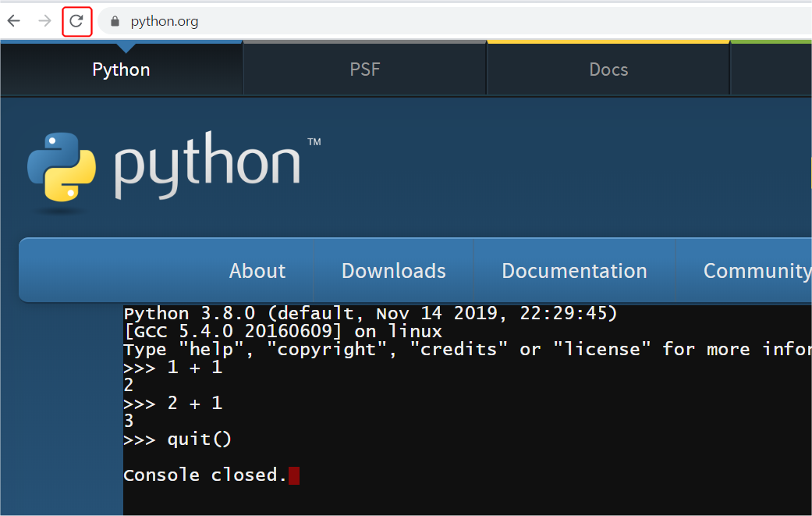This screenshot has height=516, width=812.
Task: Open the About menu
Action: 257,270
